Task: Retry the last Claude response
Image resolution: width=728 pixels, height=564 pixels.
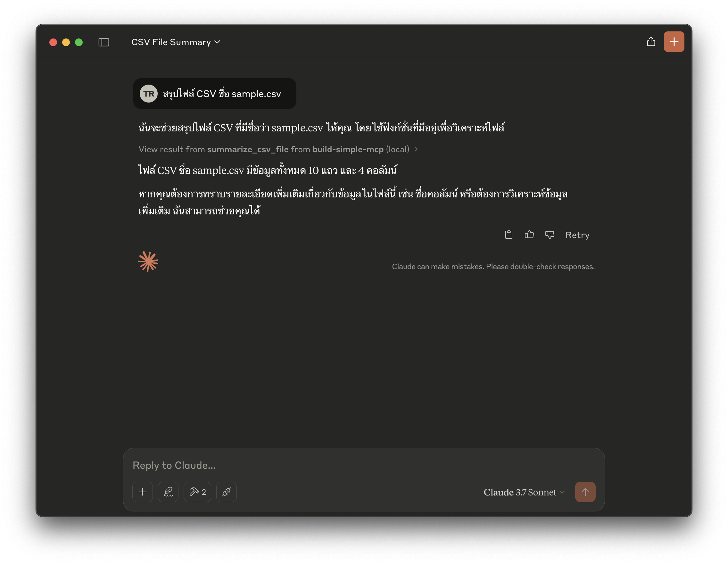Action: pyautogui.click(x=577, y=235)
